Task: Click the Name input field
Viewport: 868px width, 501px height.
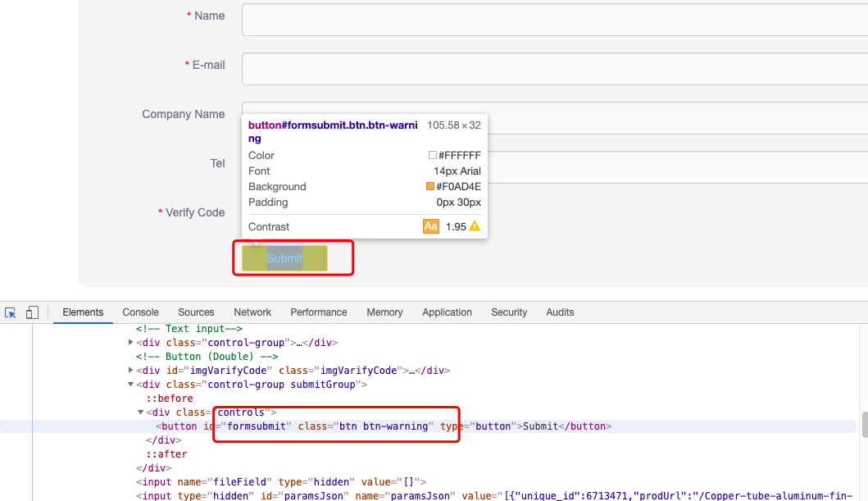Action: point(554,20)
